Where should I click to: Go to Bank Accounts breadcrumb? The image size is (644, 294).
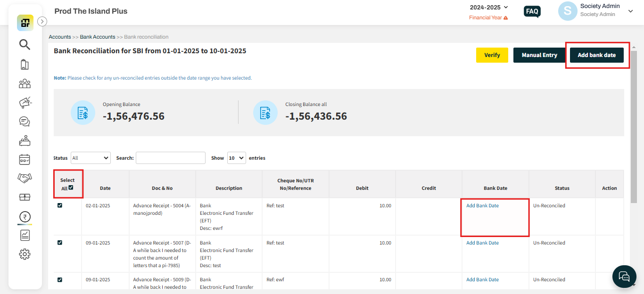[98, 37]
